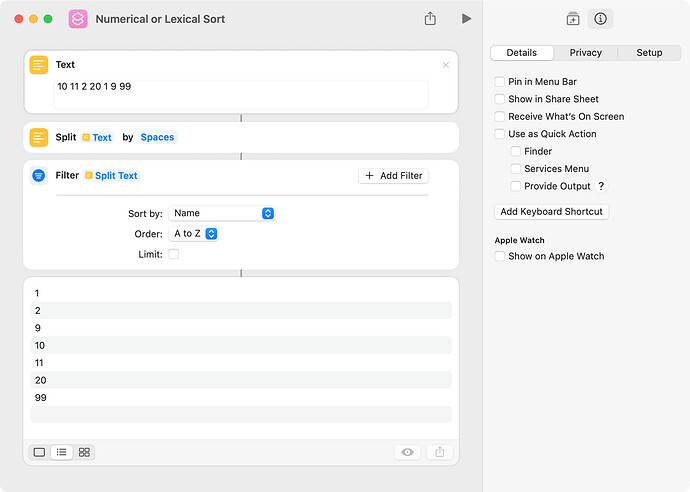The image size is (690, 492).
Task: Click the Shortcuts app icon in title bar
Action: click(78, 19)
